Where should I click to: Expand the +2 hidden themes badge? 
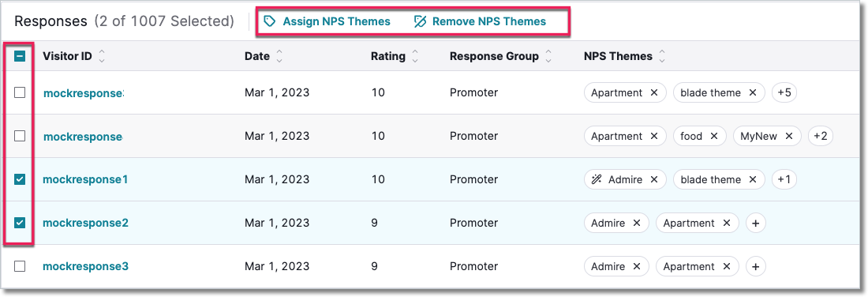(x=821, y=137)
